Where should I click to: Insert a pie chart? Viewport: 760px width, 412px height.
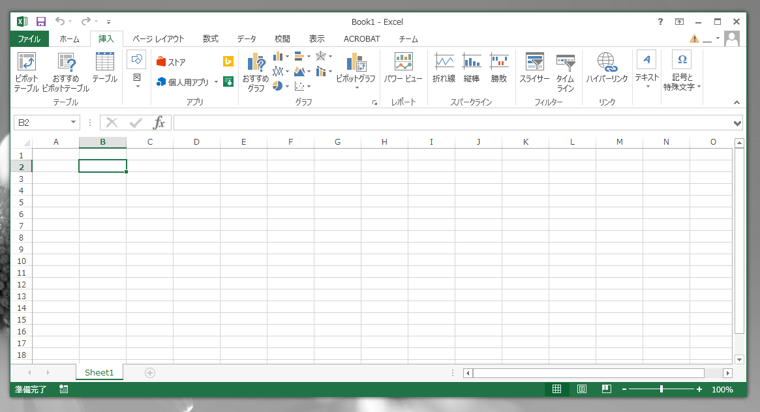280,86
